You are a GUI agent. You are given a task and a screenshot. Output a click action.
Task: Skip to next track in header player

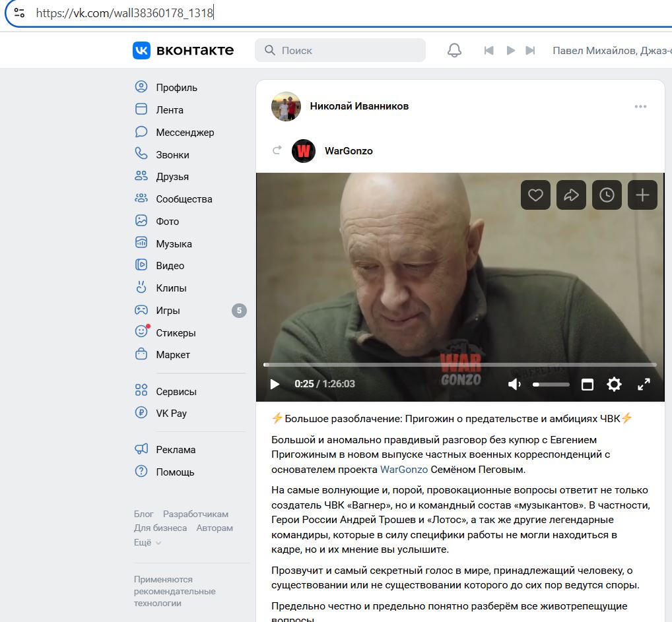[530, 51]
